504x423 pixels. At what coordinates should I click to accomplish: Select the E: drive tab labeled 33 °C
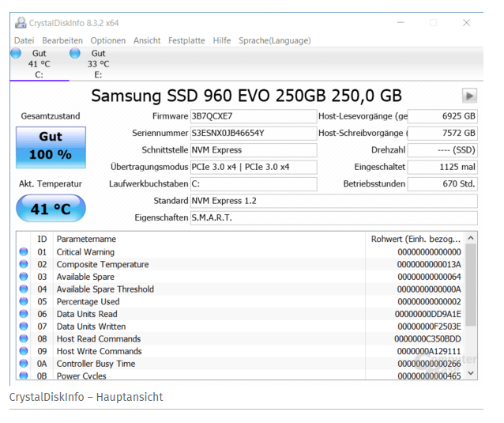coord(99,64)
